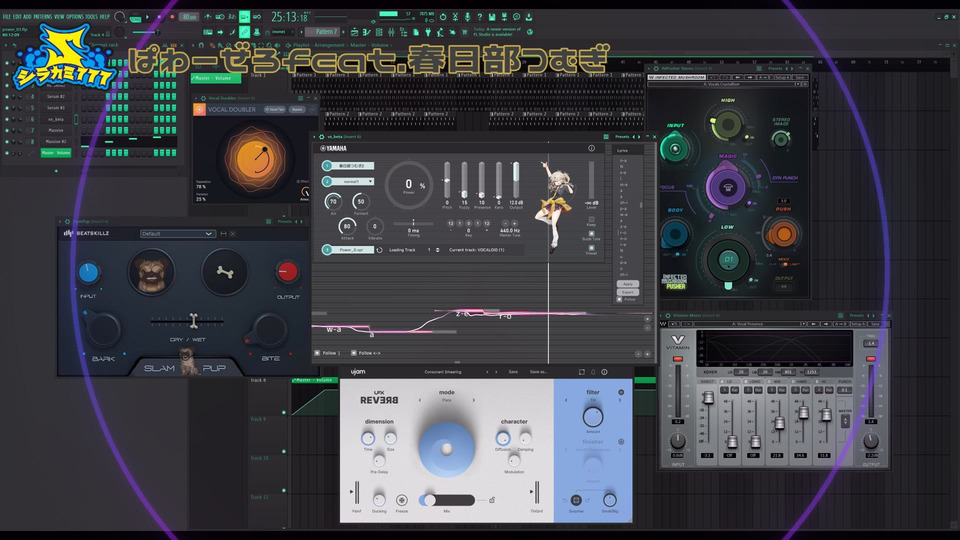This screenshot has height=540, width=960.
Task: Select previous reverb mode arrow in UJAM Reverb
Action: (420, 400)
